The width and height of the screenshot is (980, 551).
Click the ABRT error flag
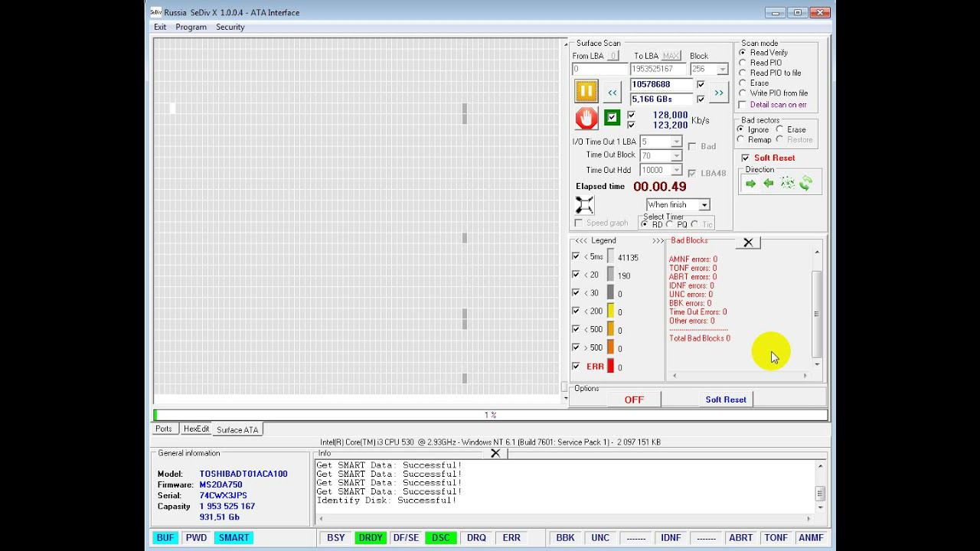[740, 538]
